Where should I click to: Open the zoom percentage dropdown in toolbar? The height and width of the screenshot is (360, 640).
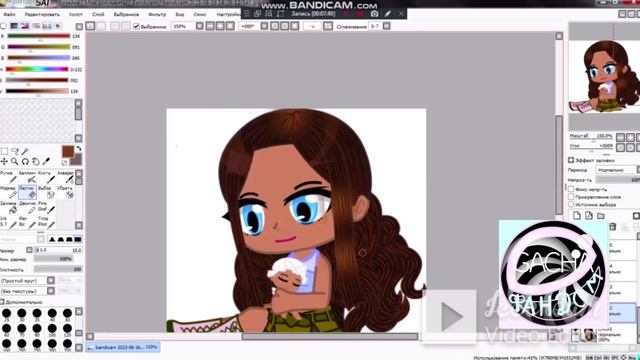click(200, 26)
